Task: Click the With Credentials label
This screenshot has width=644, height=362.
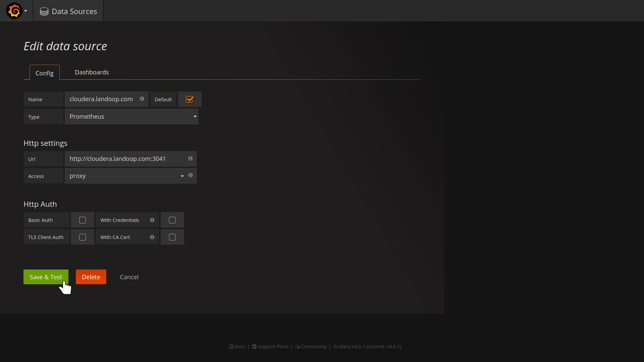Action: pyautogui.click(x=120, y=220)
